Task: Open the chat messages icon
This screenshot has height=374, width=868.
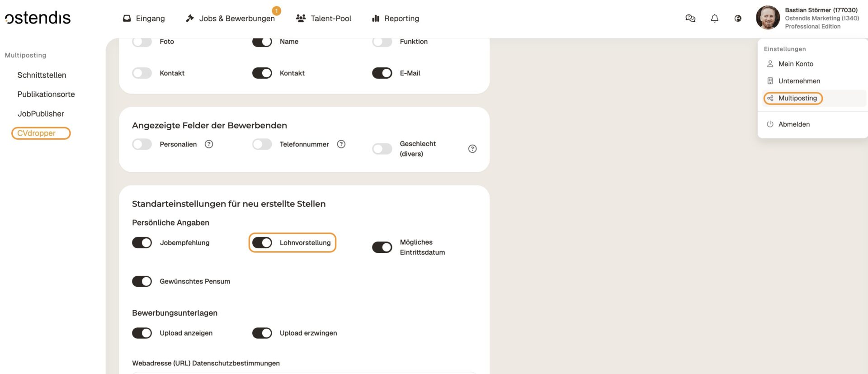Action: pyautogui.click(x=690, y=19)
